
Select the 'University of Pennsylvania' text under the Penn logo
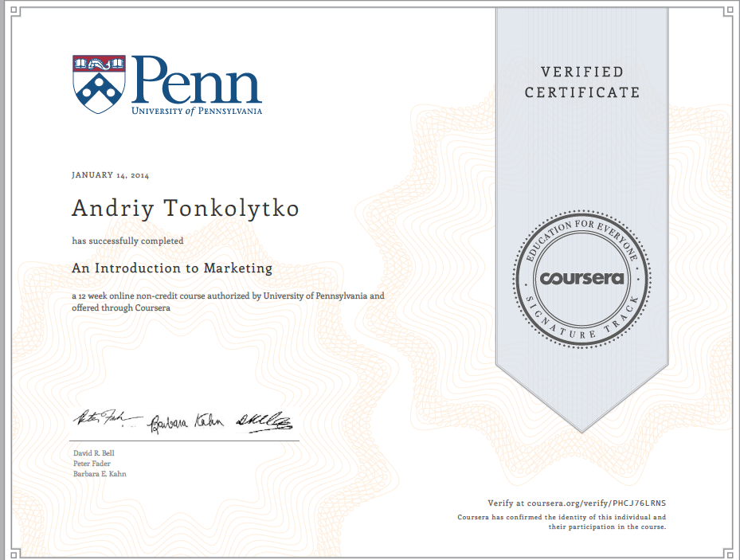tap(196, 111)
